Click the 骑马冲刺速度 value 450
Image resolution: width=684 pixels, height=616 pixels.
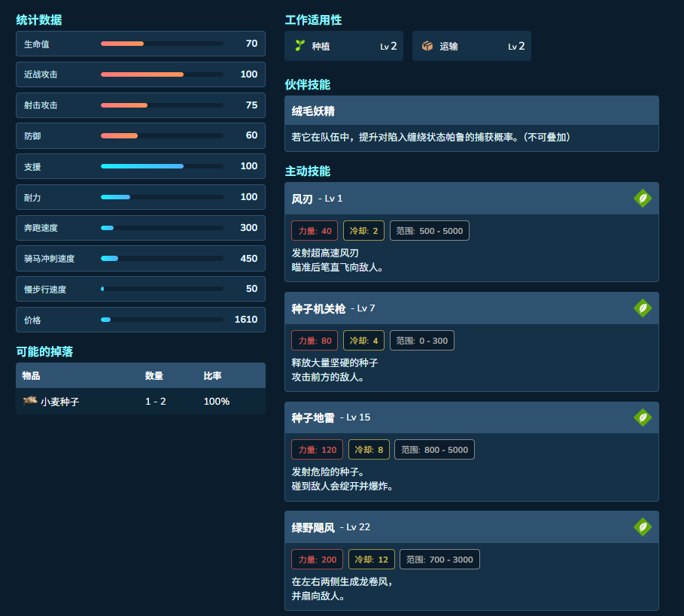point(248,259)
